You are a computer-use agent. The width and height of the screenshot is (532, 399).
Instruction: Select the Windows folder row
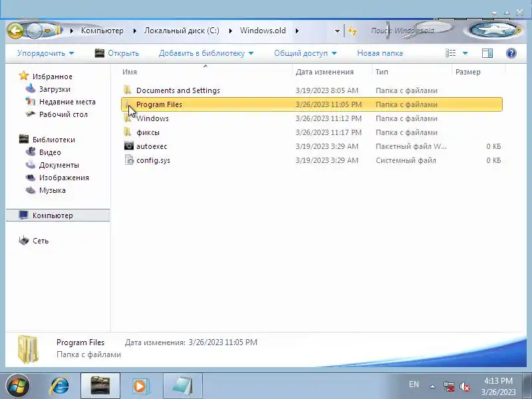pyautogui.click(x=311, y=118)
